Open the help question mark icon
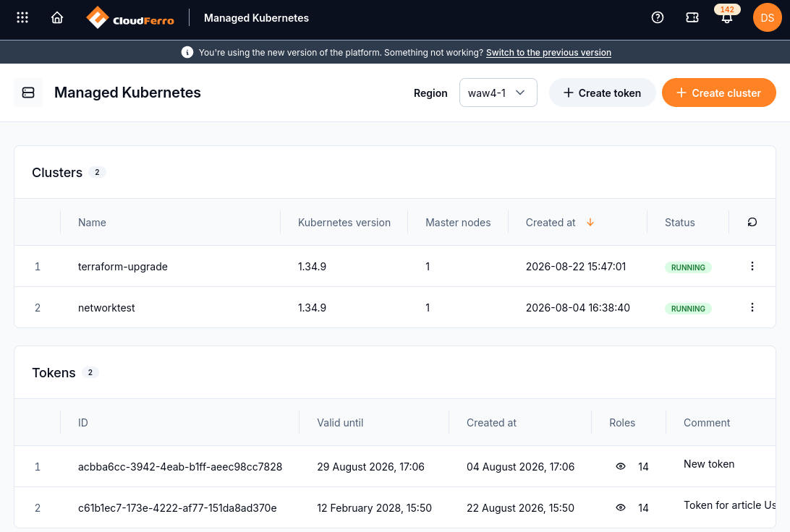This screenshot has height=532, width=790. tap(658, 17)
